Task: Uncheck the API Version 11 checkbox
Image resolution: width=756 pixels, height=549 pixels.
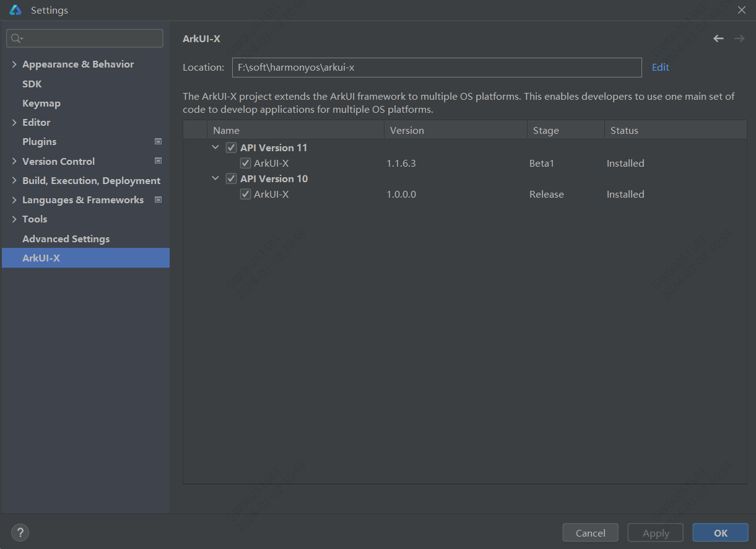Action: pyautogui.click(x=232, y=147)
